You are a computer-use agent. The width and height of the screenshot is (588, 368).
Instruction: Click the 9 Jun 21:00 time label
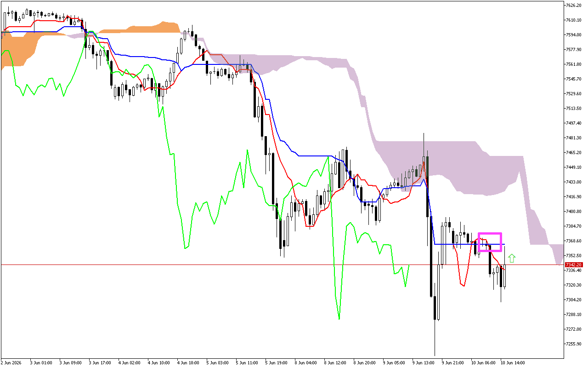pyautogui.click(x=452, y=363)
